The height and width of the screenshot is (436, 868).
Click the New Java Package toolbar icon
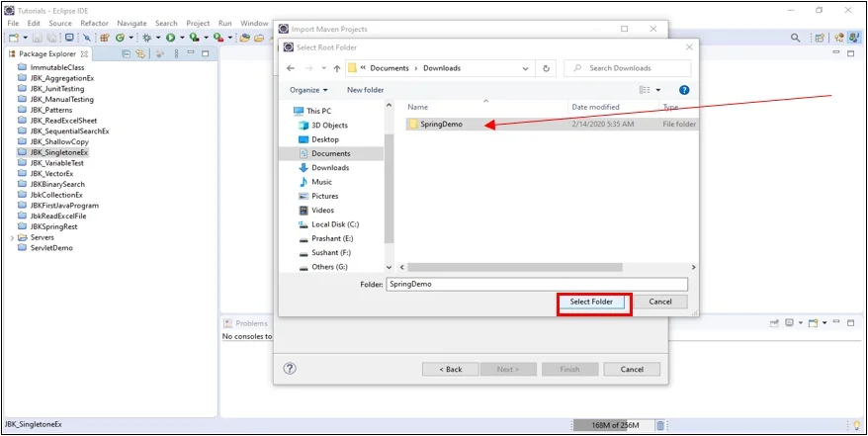point(105,38)
